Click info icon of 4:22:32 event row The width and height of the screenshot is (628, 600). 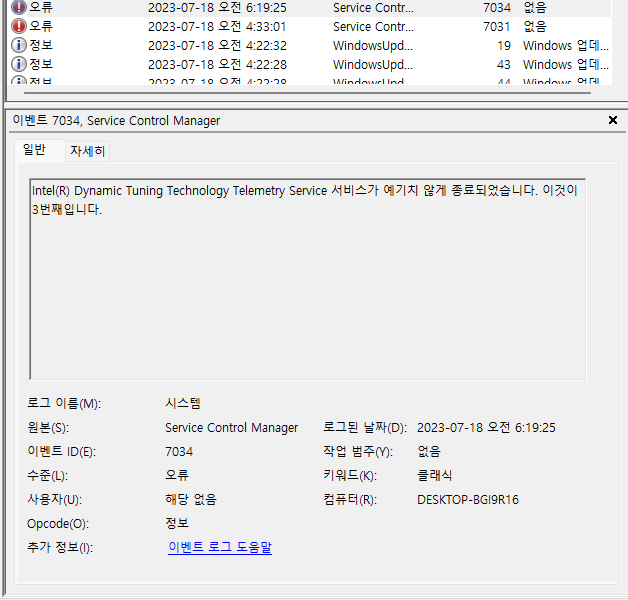point(18,45)
